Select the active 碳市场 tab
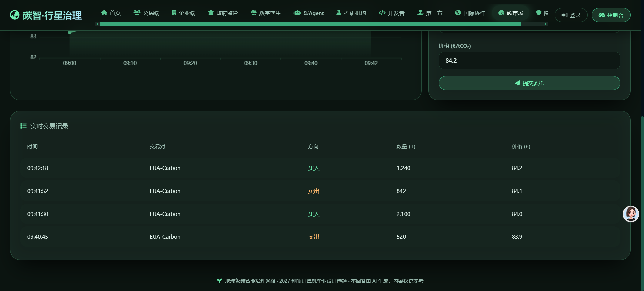The width and height of the screenshot is (644, 291). pyautogui.click(x=511, y=13)
